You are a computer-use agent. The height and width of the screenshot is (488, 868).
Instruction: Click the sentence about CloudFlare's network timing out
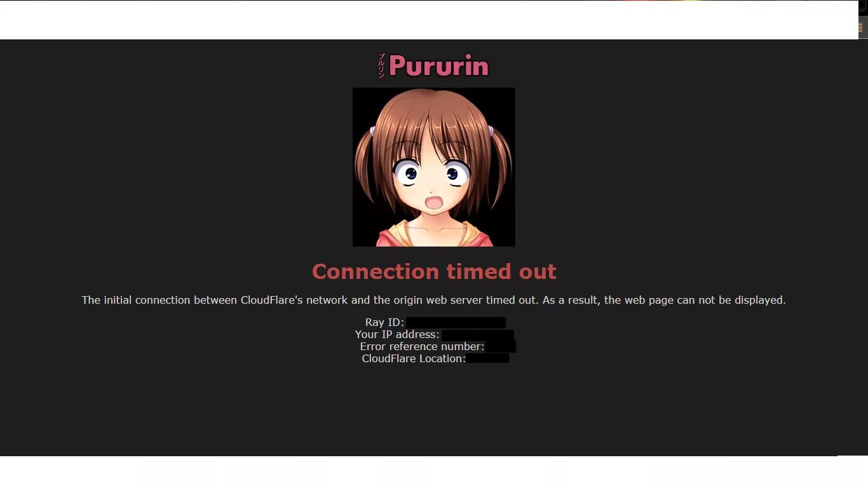(434, 300)
